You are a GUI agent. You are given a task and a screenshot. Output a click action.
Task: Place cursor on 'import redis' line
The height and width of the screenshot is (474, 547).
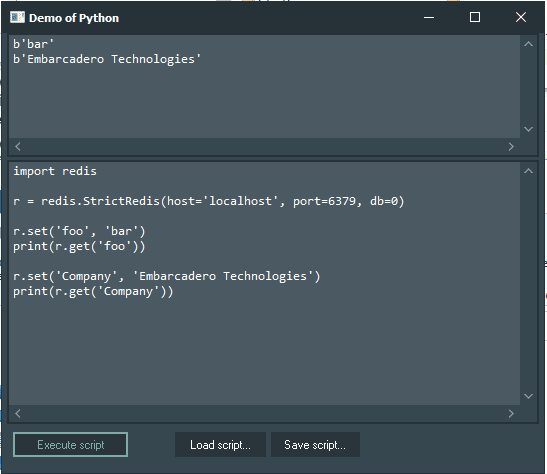55,171
